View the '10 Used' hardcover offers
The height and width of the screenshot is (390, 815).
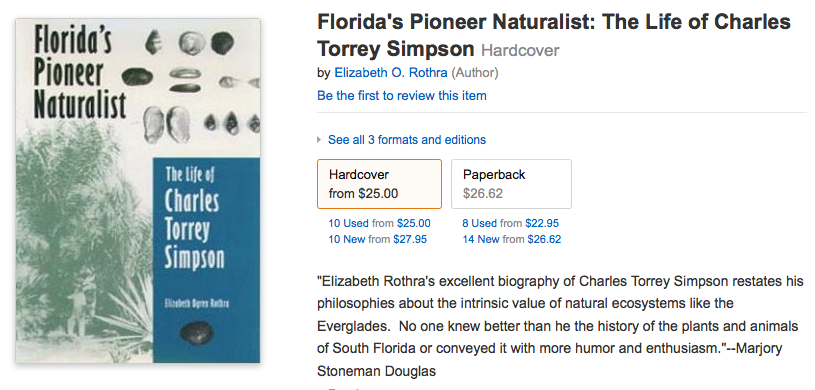[x=348, y=224]
